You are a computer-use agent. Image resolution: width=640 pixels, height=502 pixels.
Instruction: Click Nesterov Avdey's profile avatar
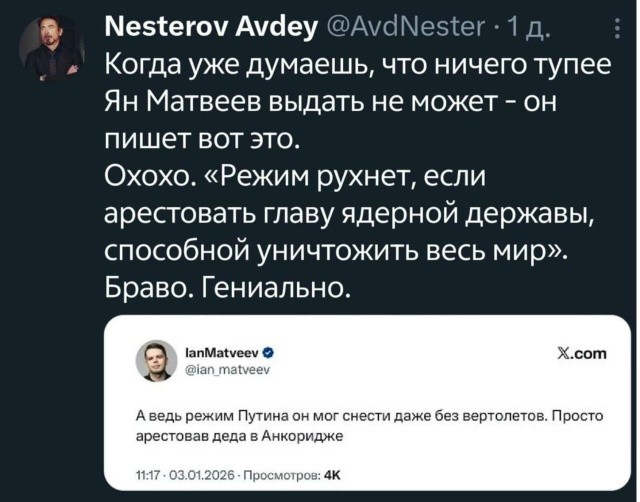[x=49, y=49]
